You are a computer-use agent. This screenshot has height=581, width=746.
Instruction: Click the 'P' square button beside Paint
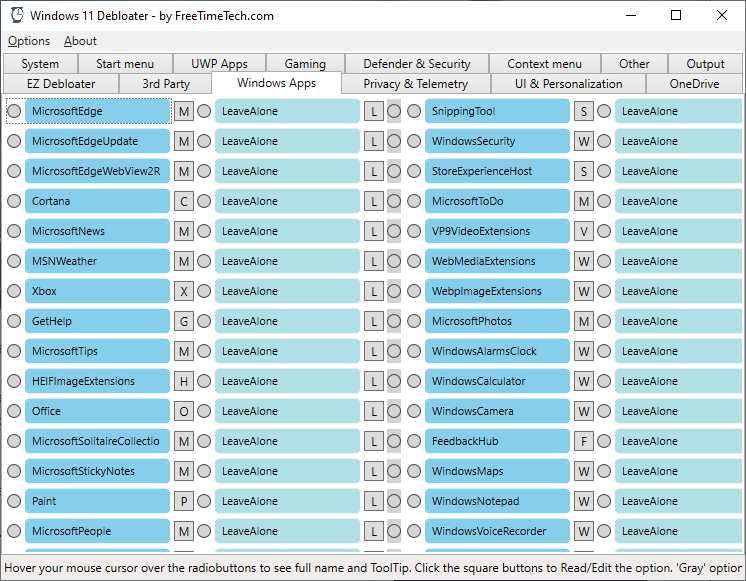click(184, 501)
